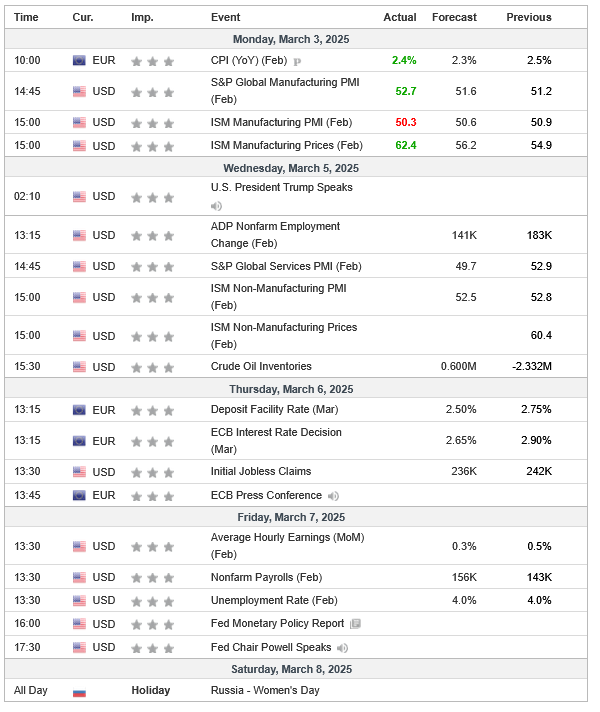Click the Cur. column header

click(x=83, y=17)
